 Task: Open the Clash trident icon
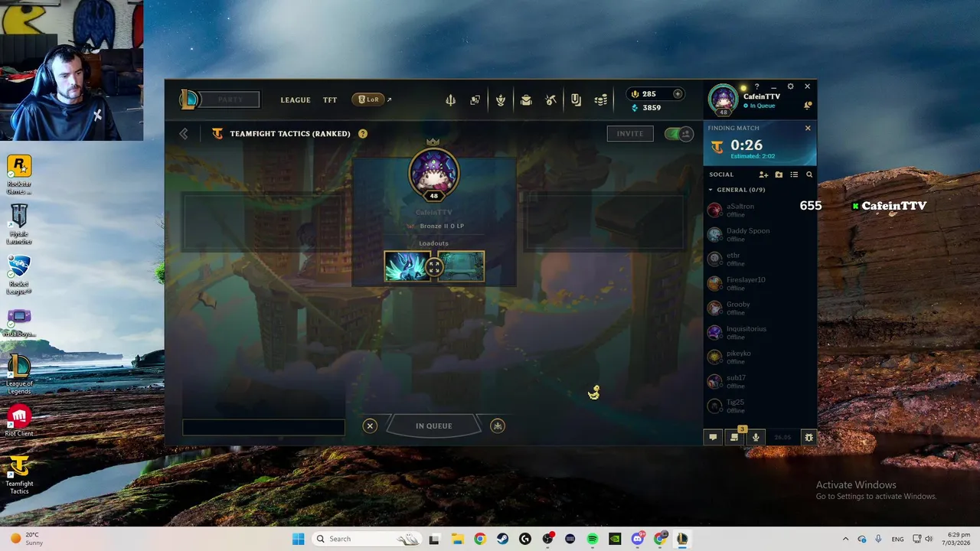(450, 100)
